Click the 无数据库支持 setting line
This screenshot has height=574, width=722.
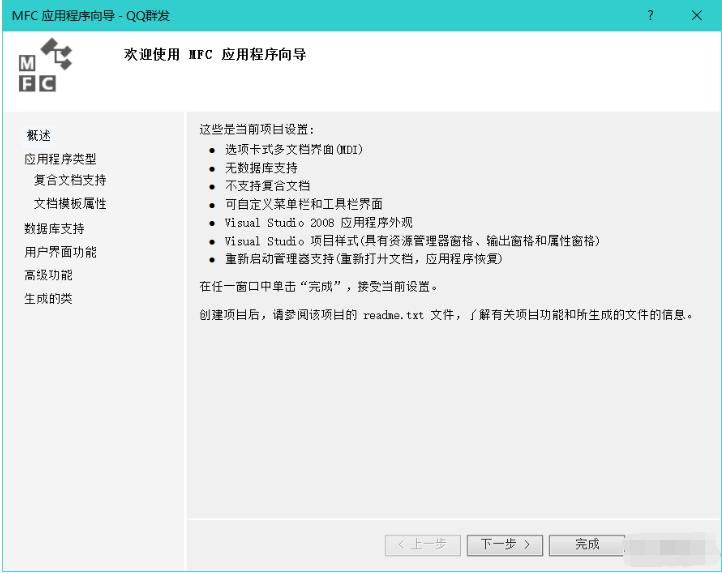(261, 168)
